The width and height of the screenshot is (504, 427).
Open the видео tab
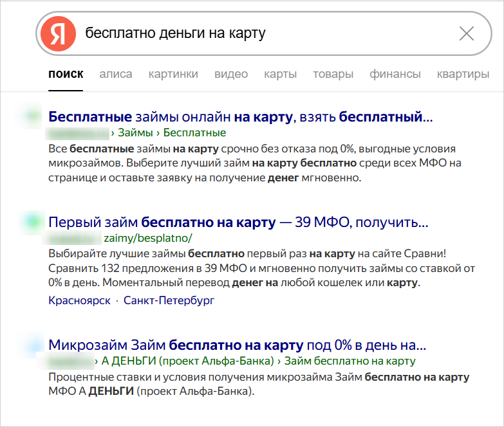coord(231,74)
